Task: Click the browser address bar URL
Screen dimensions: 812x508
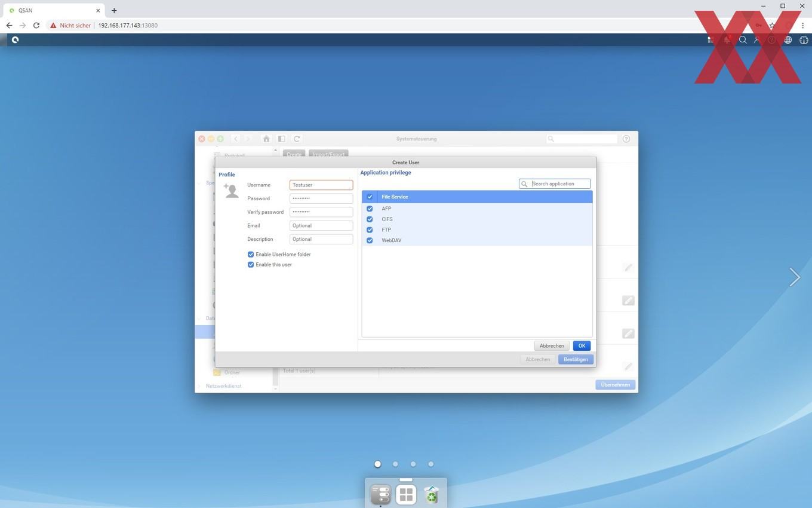Action: pyautogui.click(x=128, y=26)
